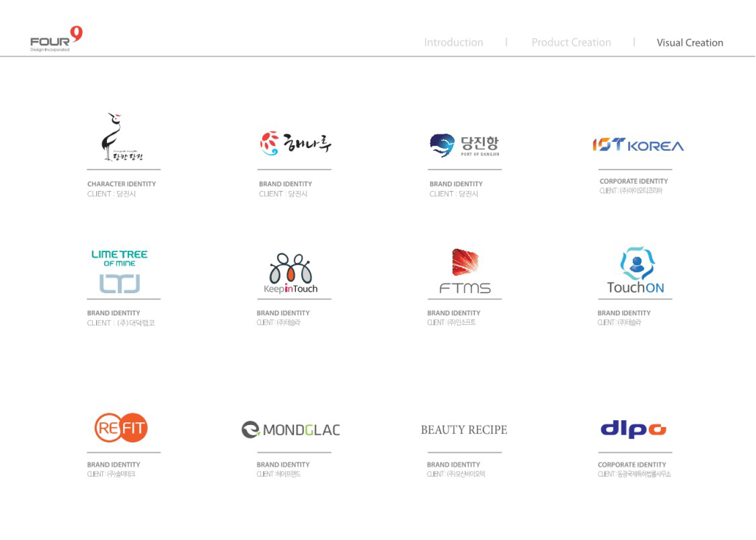Click the CLIENT line beneath the FTMS logo
Viewport: 756px width, 540px height.
451,322
